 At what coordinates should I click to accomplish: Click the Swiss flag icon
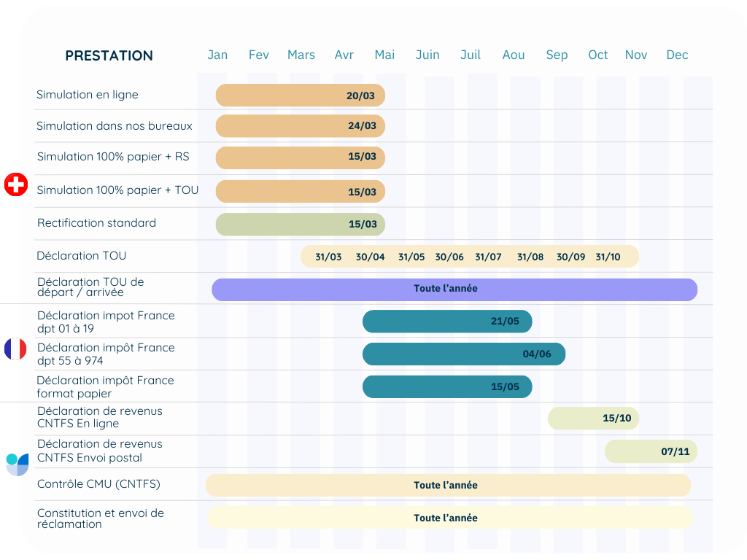coord(15,184)
